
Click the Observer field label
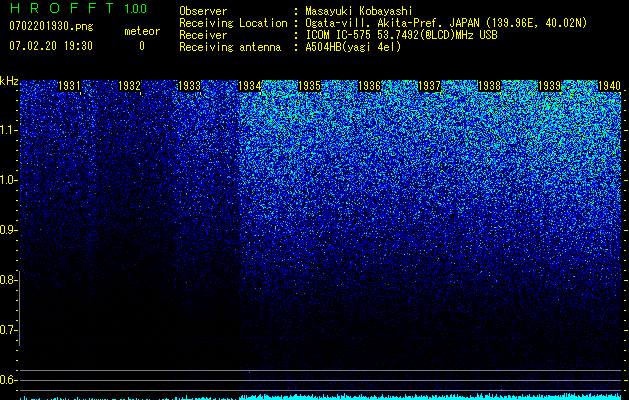coord(203,11)
